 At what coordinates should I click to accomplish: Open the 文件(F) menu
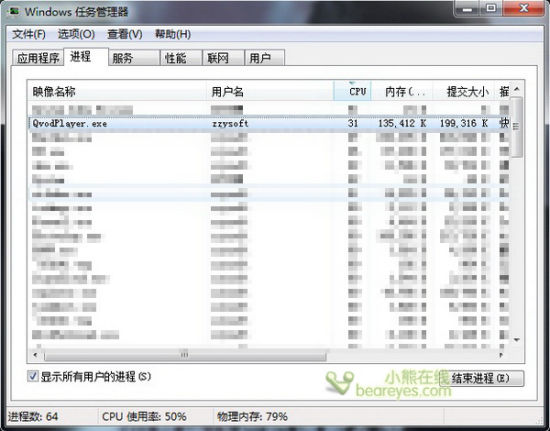coord(29,34)
